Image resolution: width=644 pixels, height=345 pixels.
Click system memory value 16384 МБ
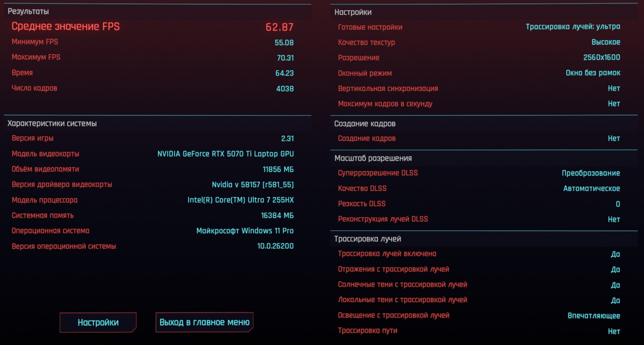pyautogui.click(x=277, y=216)
